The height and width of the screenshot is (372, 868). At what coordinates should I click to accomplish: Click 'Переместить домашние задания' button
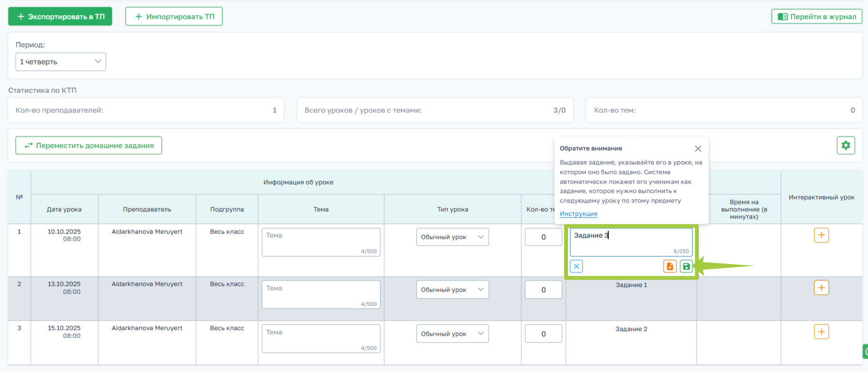pyautogui.click(x=89, y=145)
